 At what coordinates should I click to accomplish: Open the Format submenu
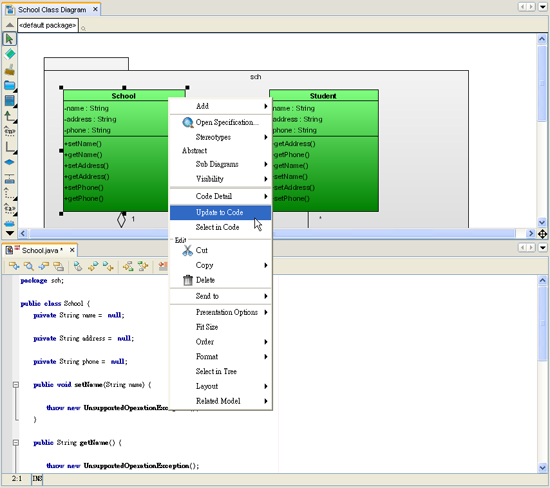pyautogui.click(x=220, y=356)
